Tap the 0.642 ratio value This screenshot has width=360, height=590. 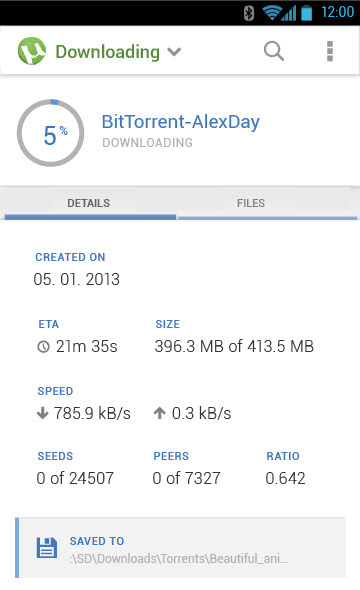coord(285,478)
